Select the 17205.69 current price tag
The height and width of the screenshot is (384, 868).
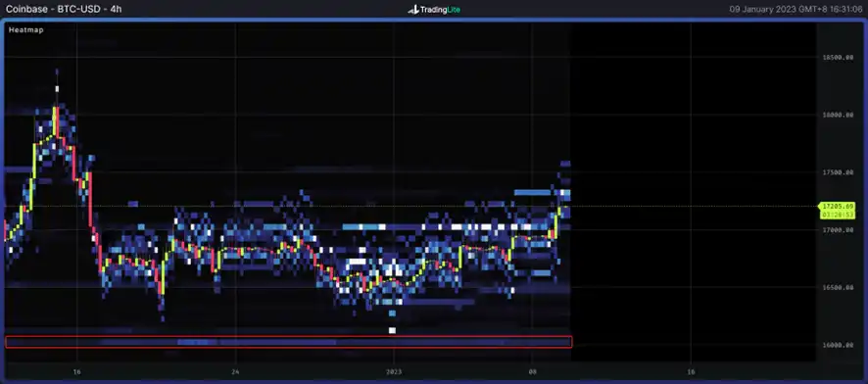[x=838, y=207]
